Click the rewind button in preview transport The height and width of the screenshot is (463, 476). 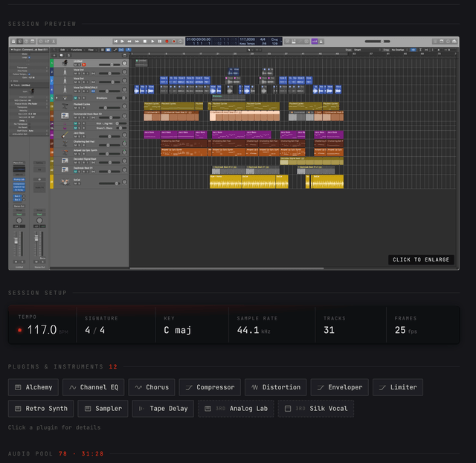pyautogui.click(x=129, y=42)
